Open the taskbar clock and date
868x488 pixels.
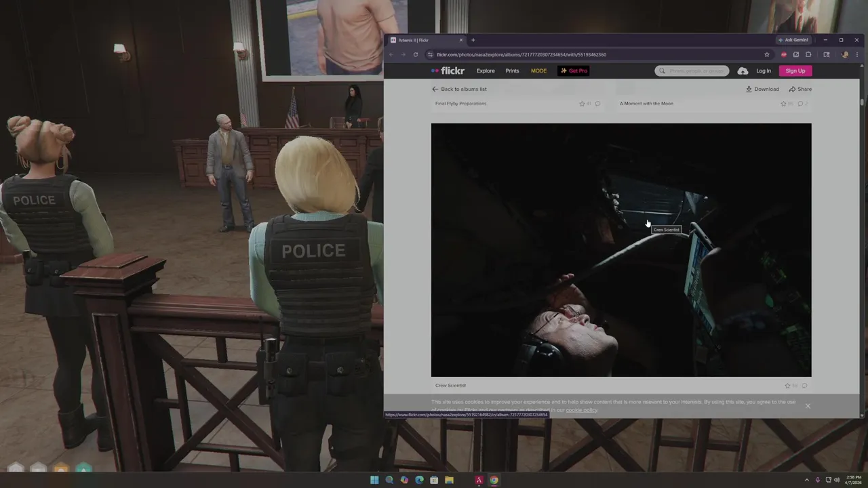pyautogui.click(x=853, y=480)
